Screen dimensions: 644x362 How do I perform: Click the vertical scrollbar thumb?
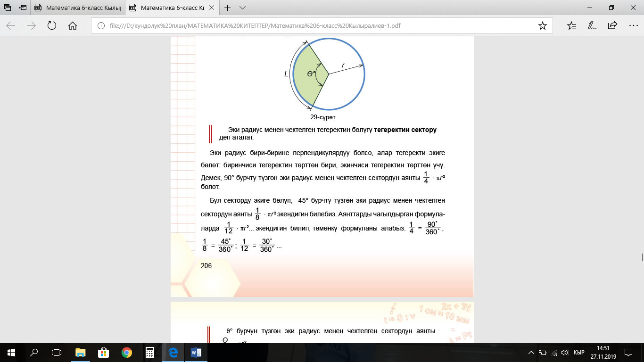pos(642,257)
